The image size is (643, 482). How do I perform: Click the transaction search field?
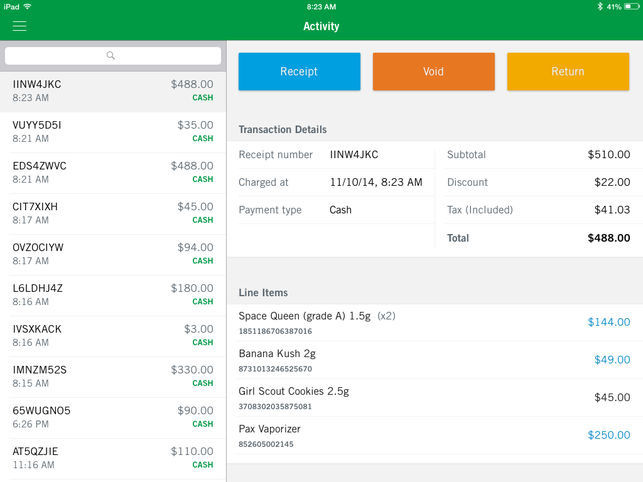[114, 56]
